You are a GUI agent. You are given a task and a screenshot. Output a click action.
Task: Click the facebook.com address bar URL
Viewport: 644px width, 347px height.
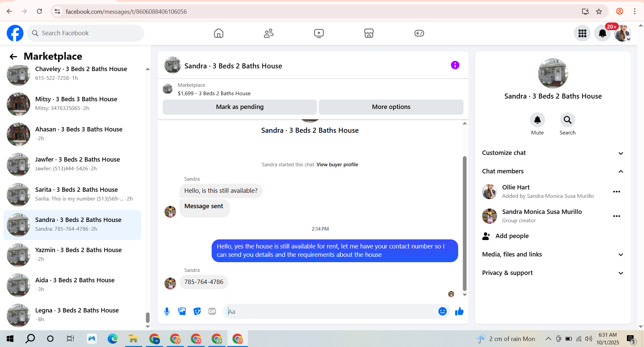126,12
